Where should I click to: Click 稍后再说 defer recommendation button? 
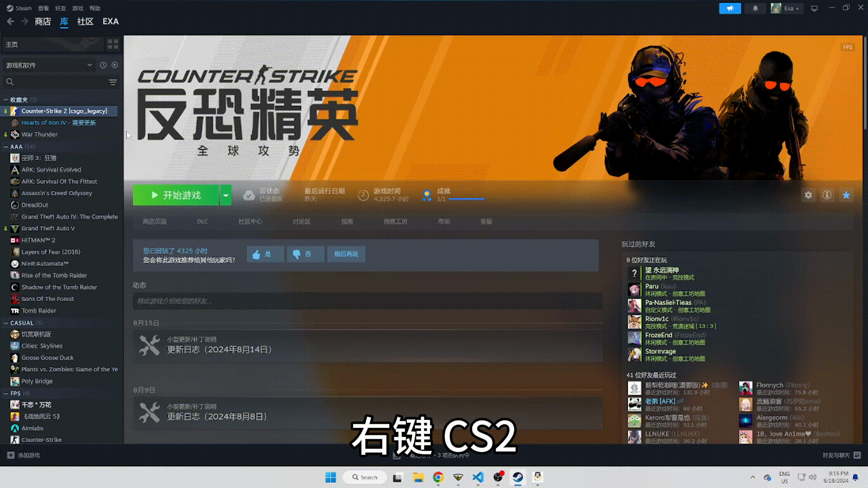coord(346,254)
